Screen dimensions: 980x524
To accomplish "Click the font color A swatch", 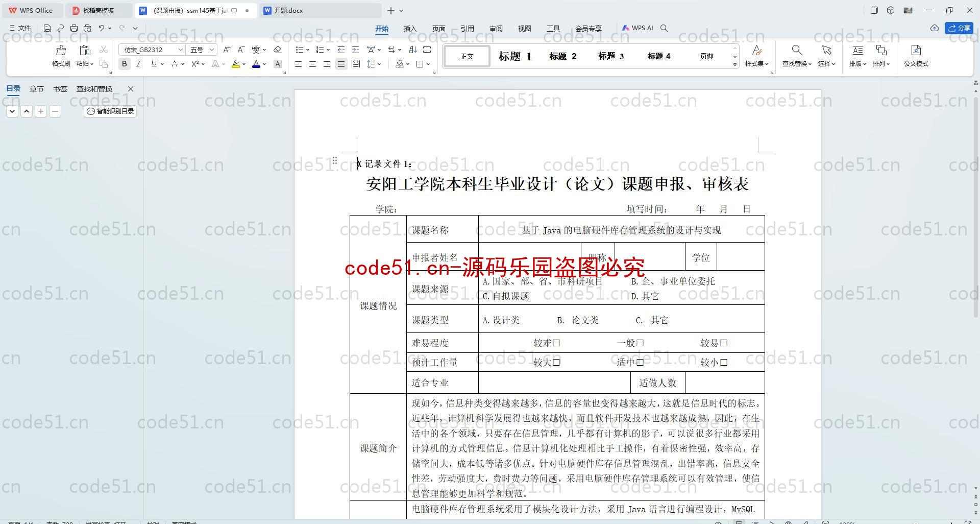I will tap(256, 64).
